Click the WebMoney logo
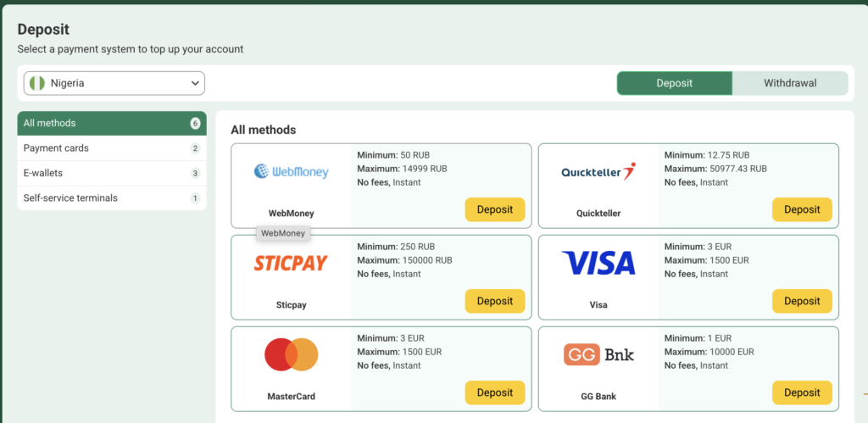This screenshot has width=868, height=423. (292, 171)
